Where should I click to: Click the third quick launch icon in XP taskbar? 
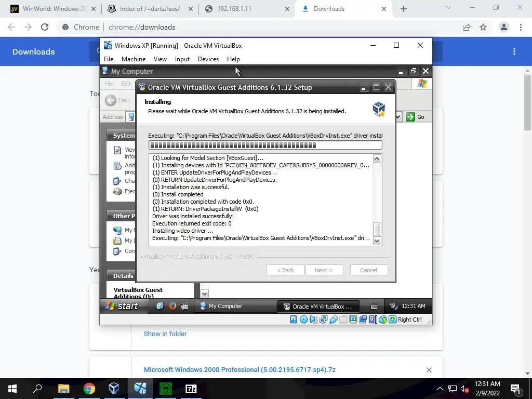pos(184,306)
